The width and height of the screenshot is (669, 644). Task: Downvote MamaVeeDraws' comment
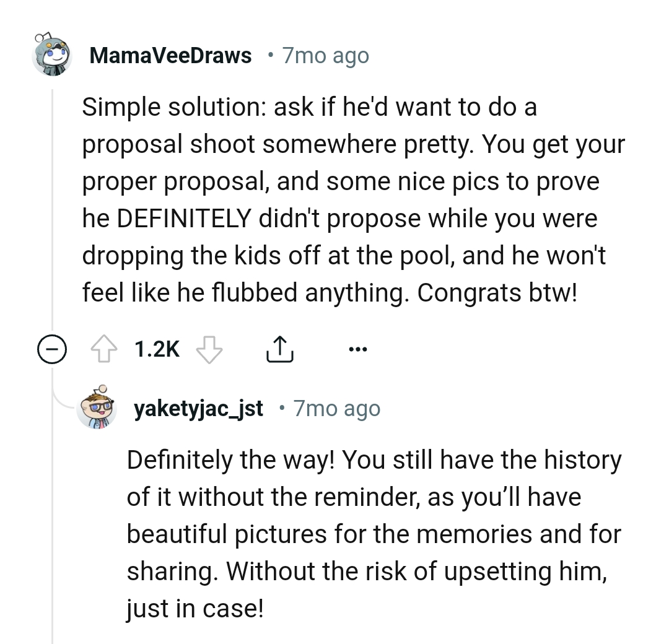[209, 350]
